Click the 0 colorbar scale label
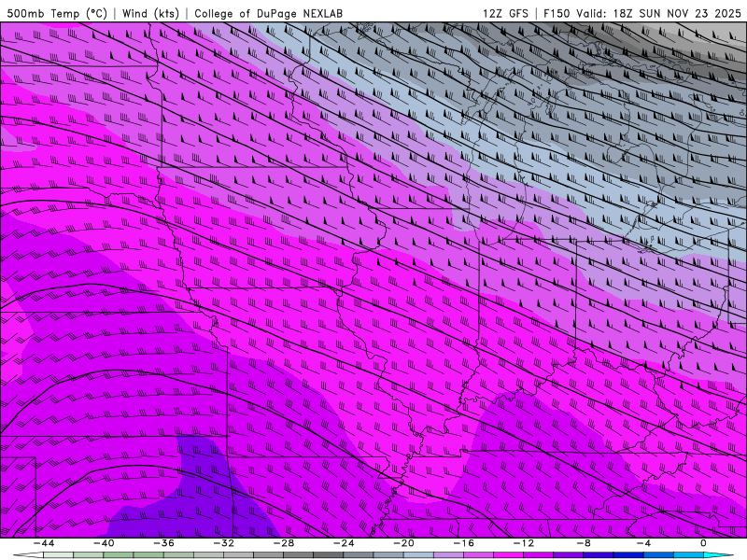Viewport: 747px width, 560px height. click(x=704, y=543)
